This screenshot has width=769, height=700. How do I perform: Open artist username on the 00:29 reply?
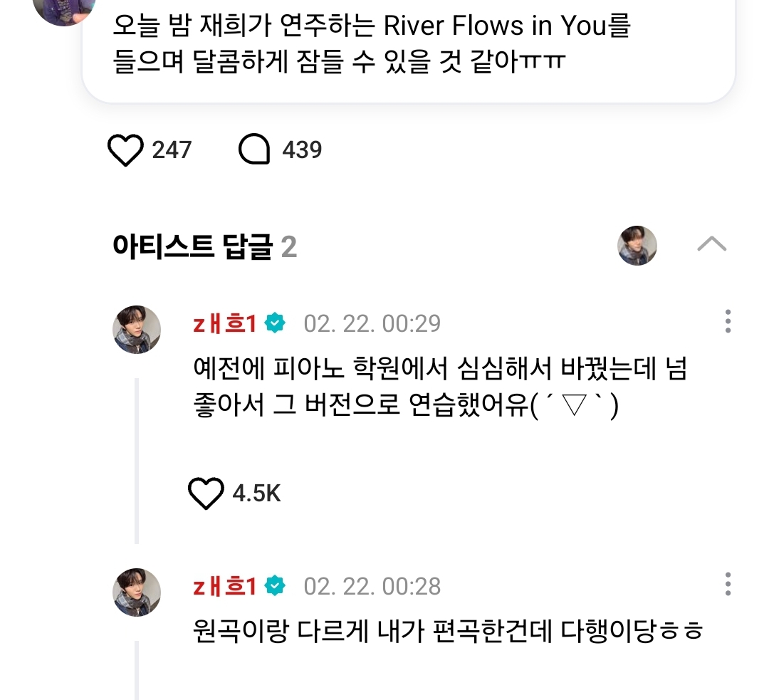224,324
